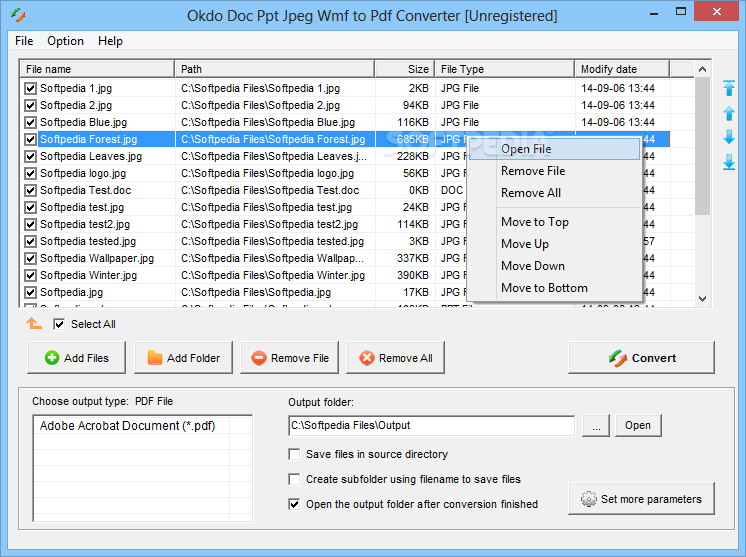Uncheck Softpedia Winter.jpg checkbox
The width and height of the screenshot is (746, 557).
point(30,275)
